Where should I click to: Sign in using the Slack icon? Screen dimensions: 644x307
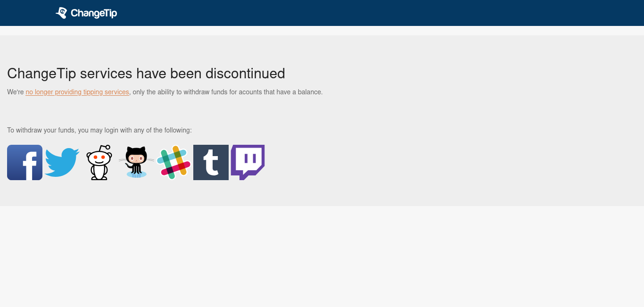coord(173,162)
